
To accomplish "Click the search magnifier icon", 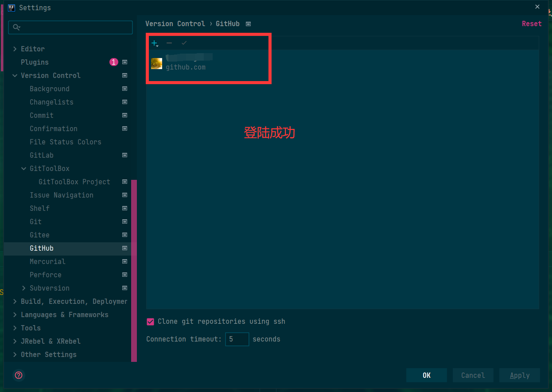I will coord(16,27).
